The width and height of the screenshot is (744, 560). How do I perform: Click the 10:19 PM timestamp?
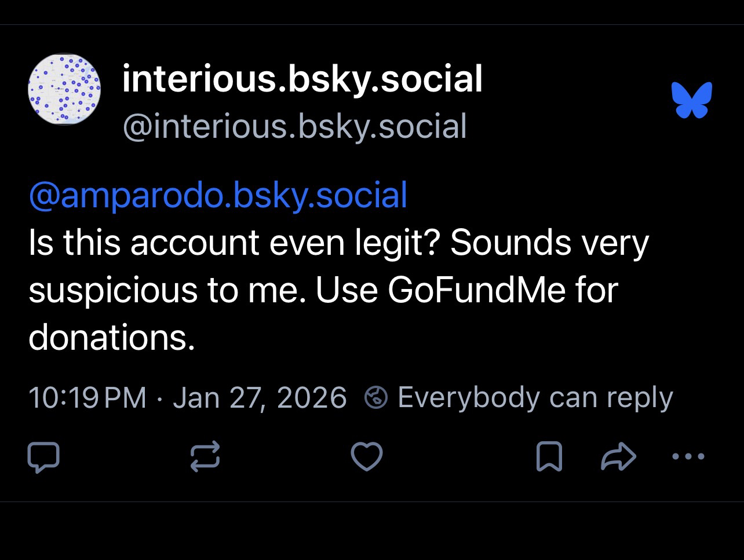(x=87, y=398)
